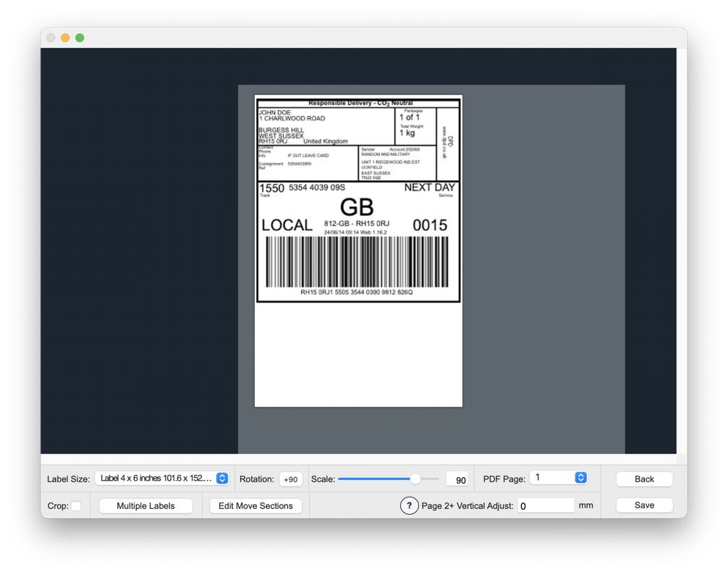This screenshot has height=572, width=728.
Task: Click the Back button
Action: click(644, 479)
